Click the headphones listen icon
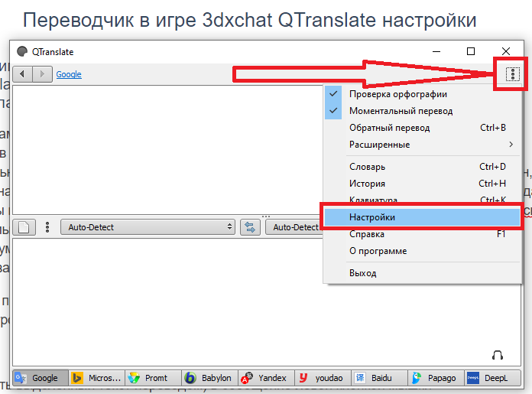This screenshot has width=532, height=394. 498,355
